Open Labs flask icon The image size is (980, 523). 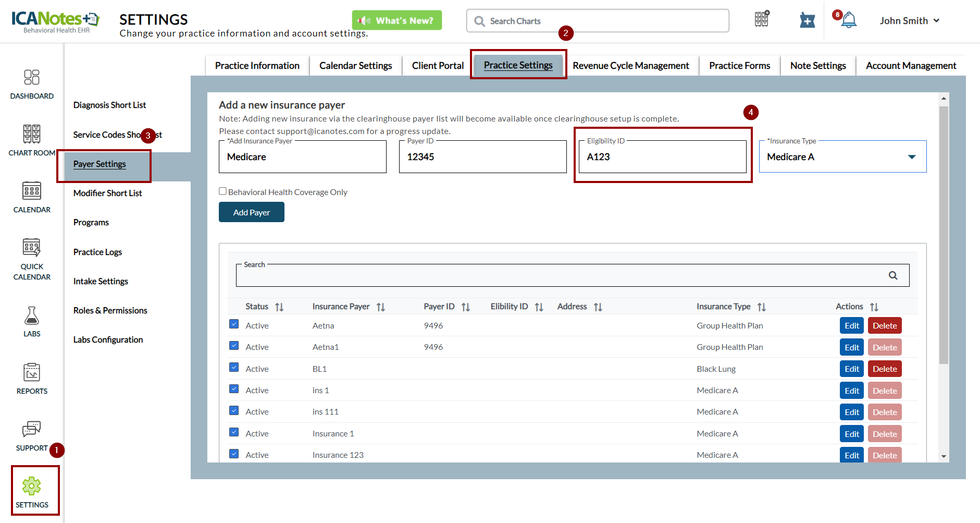(x=32, y=316)
